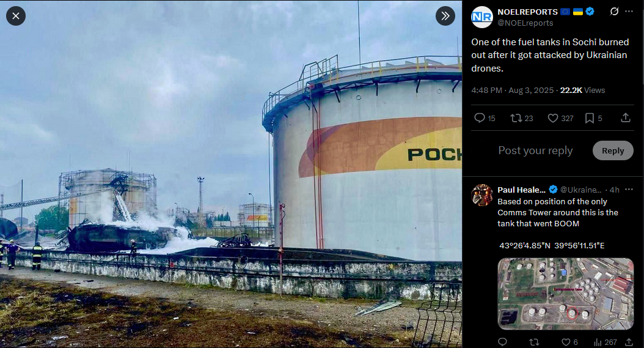Collapse the side panel with double-chevron icon
Image resolution: width=644 pixels, height=348 pixels.
coord(445,16)
